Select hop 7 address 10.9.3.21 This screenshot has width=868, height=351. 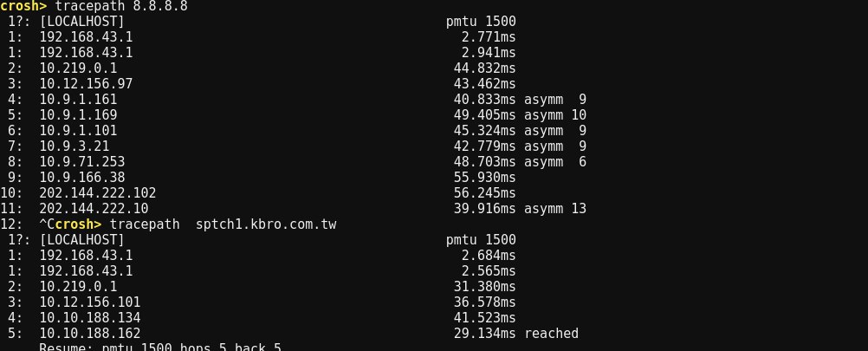(74, 146)
